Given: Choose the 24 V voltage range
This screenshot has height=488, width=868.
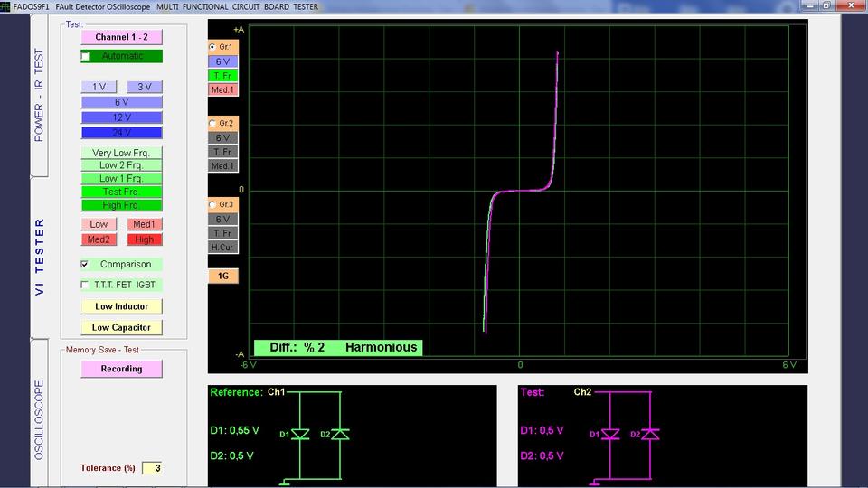Looking at the screenshot, I should coord(121,133).
